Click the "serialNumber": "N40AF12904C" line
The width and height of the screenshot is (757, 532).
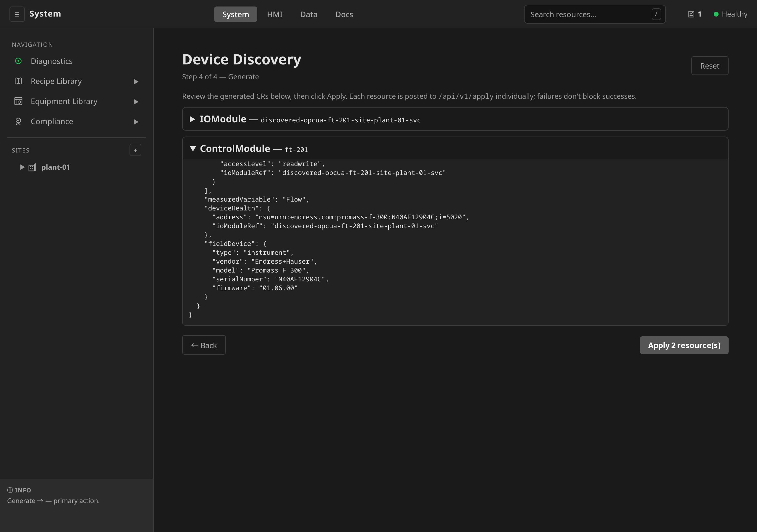point(270,279)
